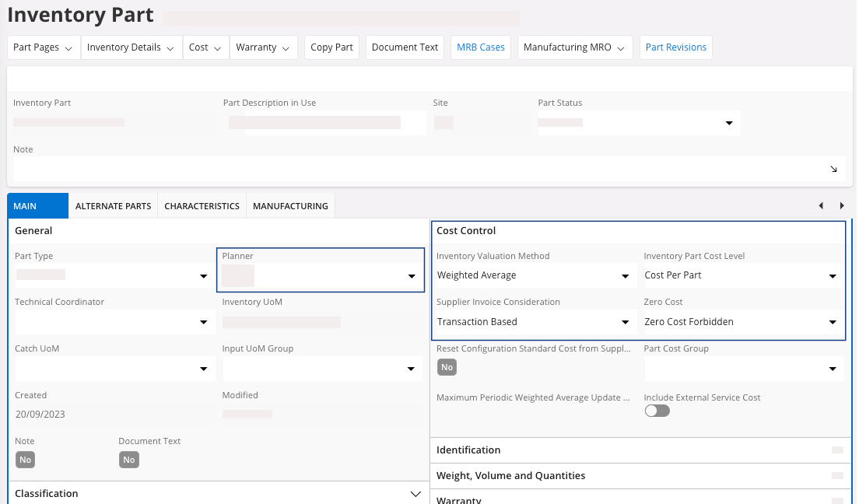
Task: Open the Zero Cost dropdown
Action: (833, 322)
